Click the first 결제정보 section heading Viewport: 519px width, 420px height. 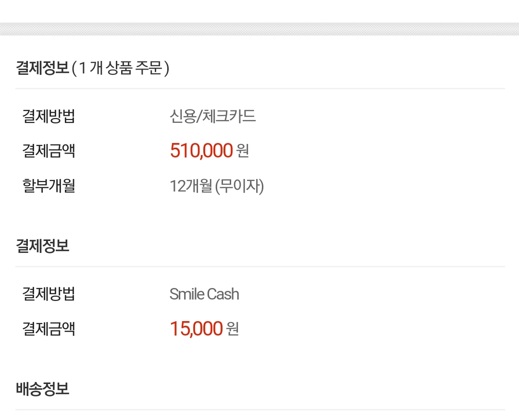(42, 68)
